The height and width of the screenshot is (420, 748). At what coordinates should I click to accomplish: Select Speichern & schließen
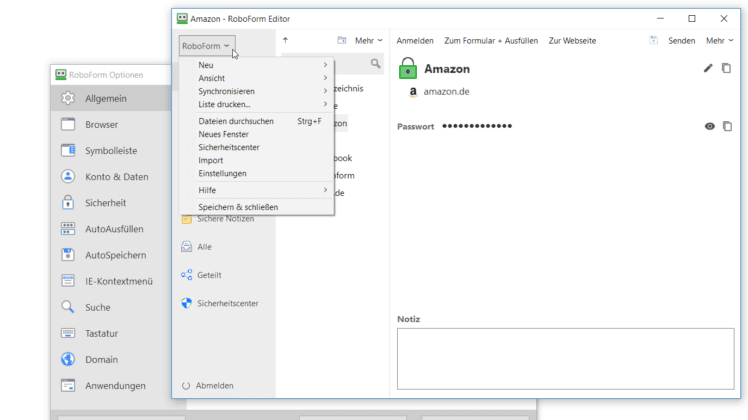257,207
